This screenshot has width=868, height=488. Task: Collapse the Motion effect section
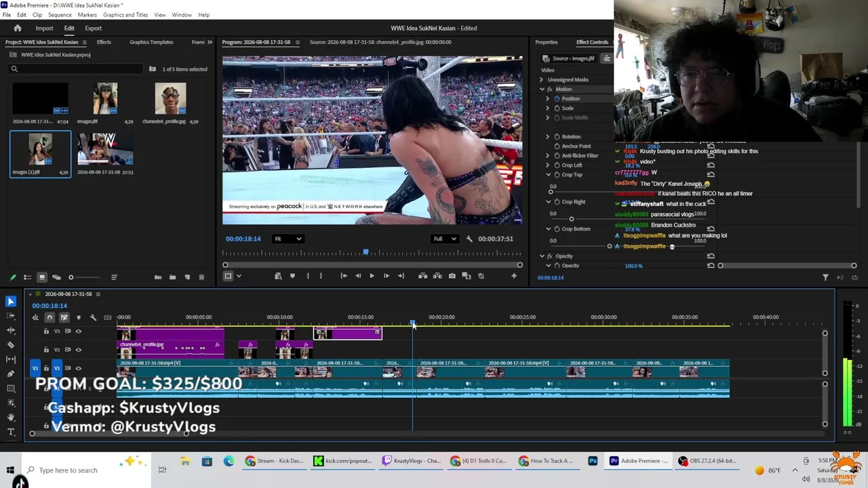click(x=541, y=89)
